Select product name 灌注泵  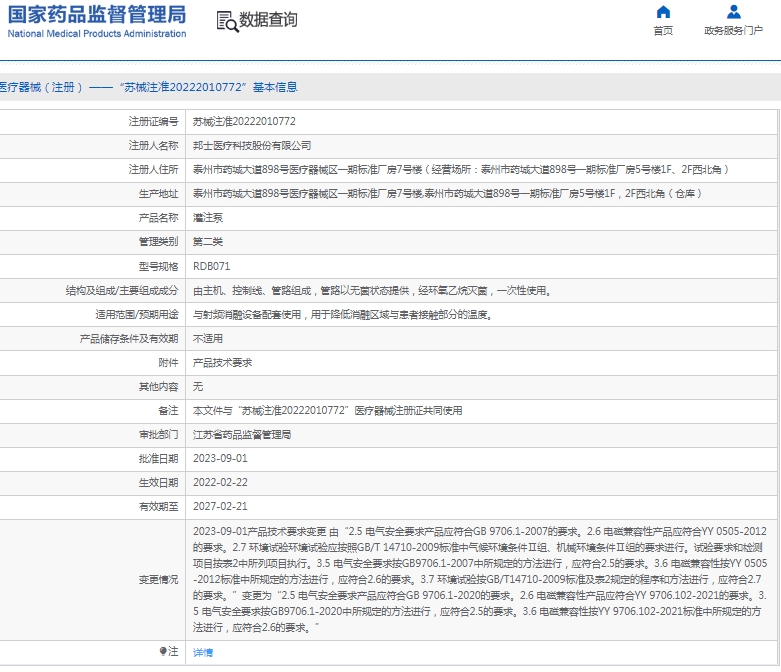point(208,218)
